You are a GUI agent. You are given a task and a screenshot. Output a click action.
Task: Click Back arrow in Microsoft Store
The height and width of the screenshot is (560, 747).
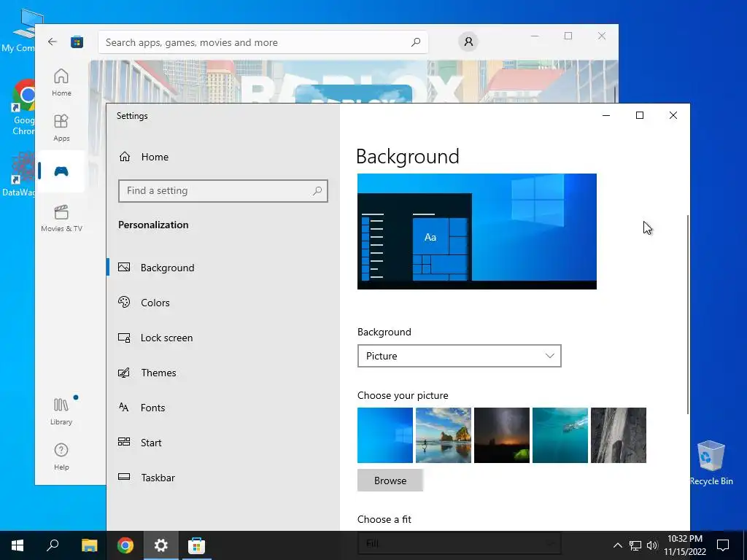click(x=53, y=42)
